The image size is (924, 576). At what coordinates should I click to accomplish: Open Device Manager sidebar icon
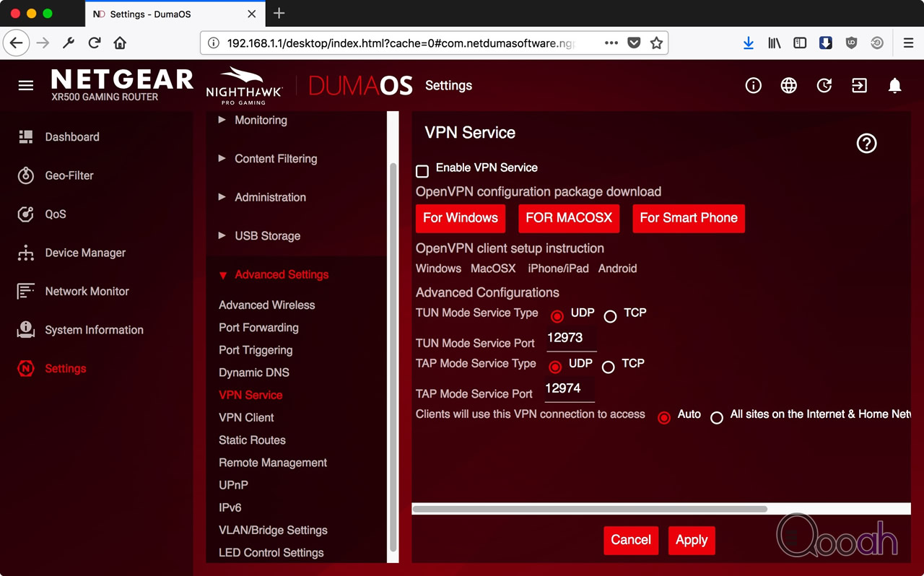(26, 253)
